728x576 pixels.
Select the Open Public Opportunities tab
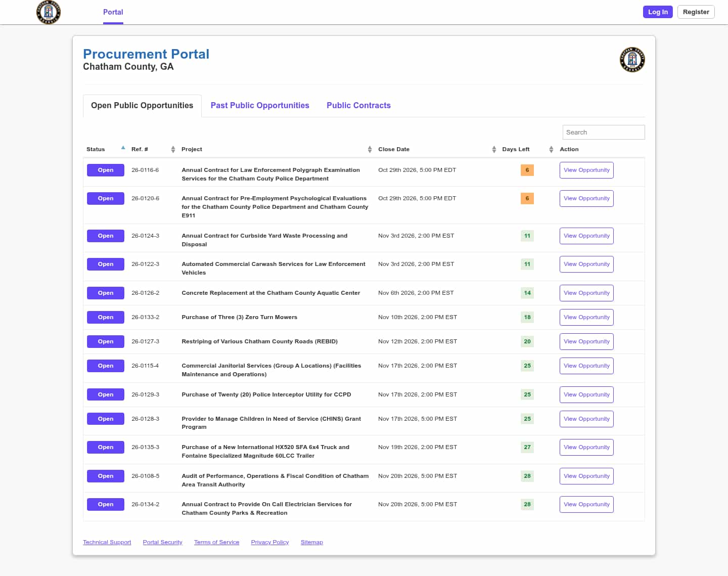[142, 106]
